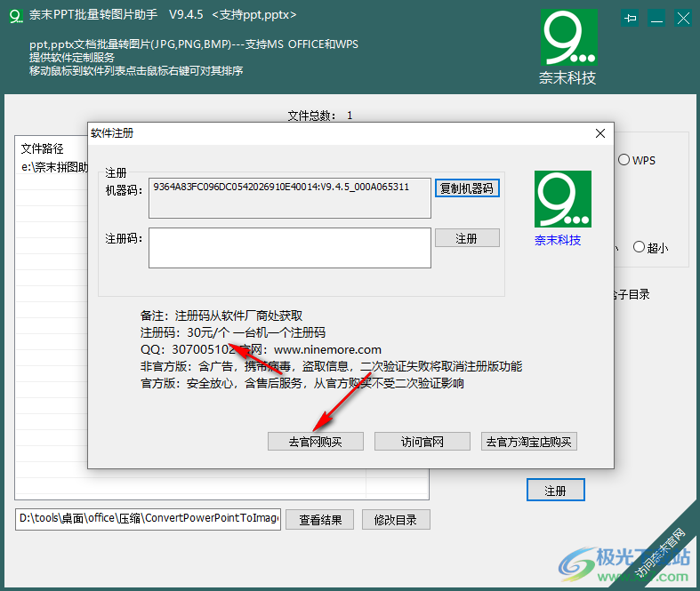
Task: Click the 注册 button beside the 注册码 field
Action: [467, 238]
